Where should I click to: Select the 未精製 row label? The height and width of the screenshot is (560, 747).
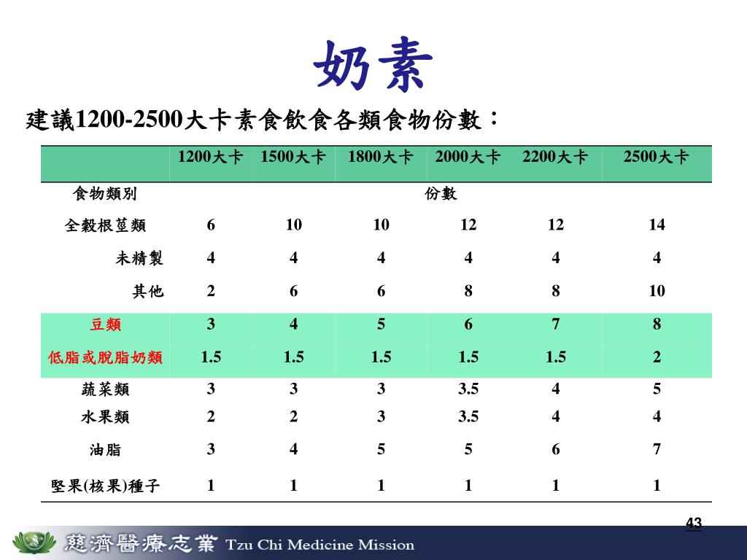pyautogui.click(x=139, y=257)
